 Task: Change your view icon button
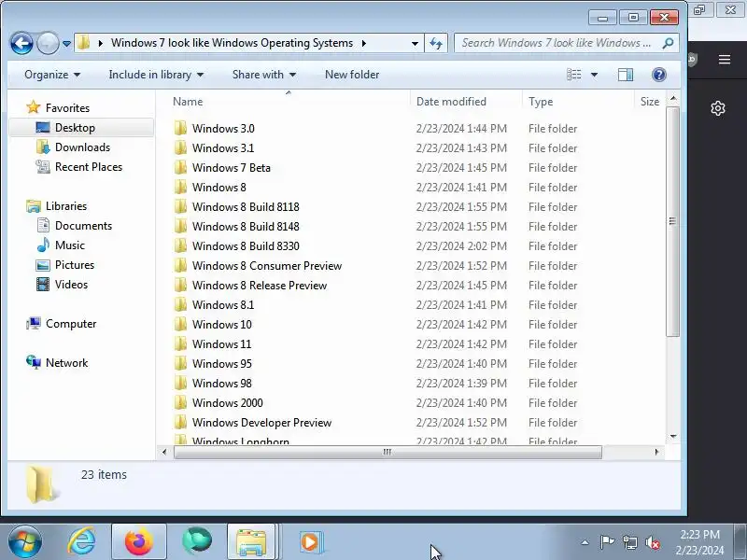pyautogui.click(x=573, y=75)
